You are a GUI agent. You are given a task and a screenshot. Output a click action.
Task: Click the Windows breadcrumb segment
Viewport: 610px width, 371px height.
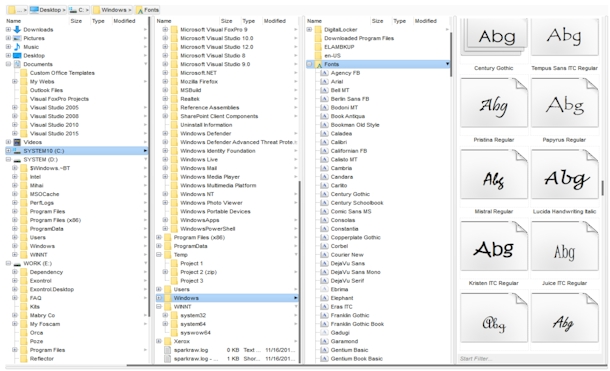[112, 10]
